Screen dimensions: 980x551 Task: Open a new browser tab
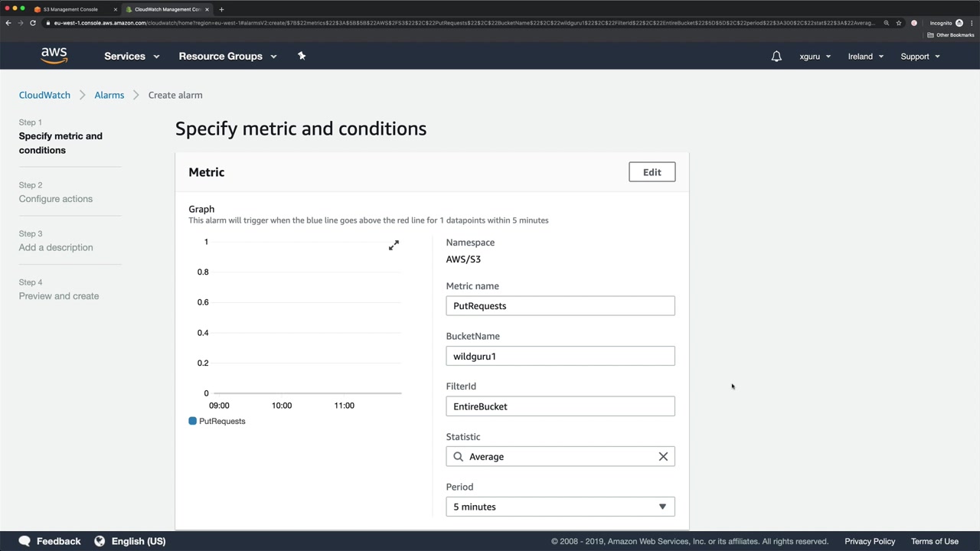pos(221,9)
